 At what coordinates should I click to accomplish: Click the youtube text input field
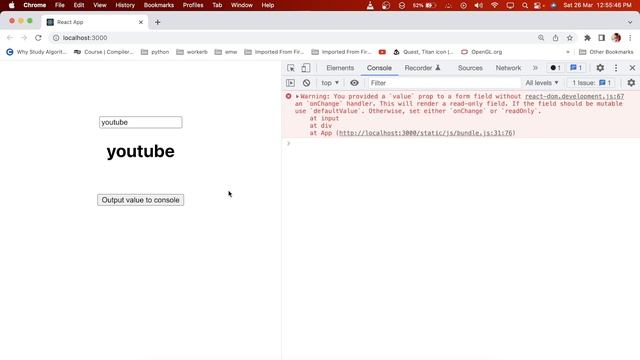pyautogui.click(x=140, y=122)
